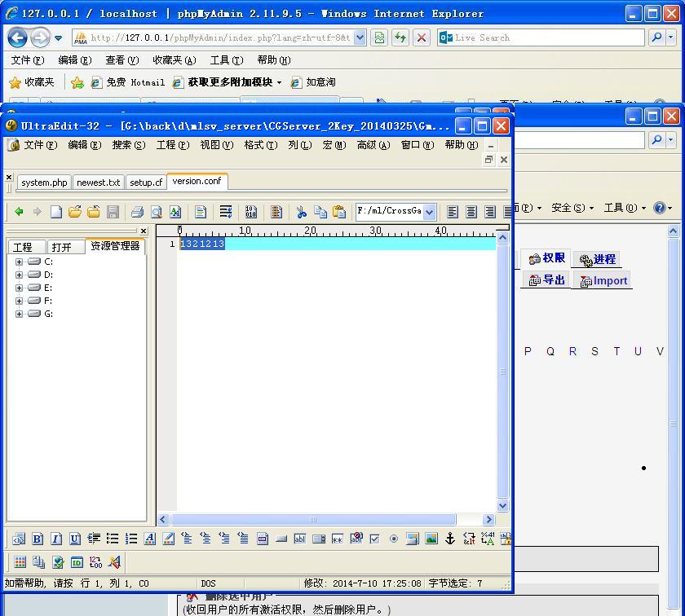Open the F:/ml/CrossGa path dropdown
The height and width of the screenshot is (616, 685).
click(429, 212)
